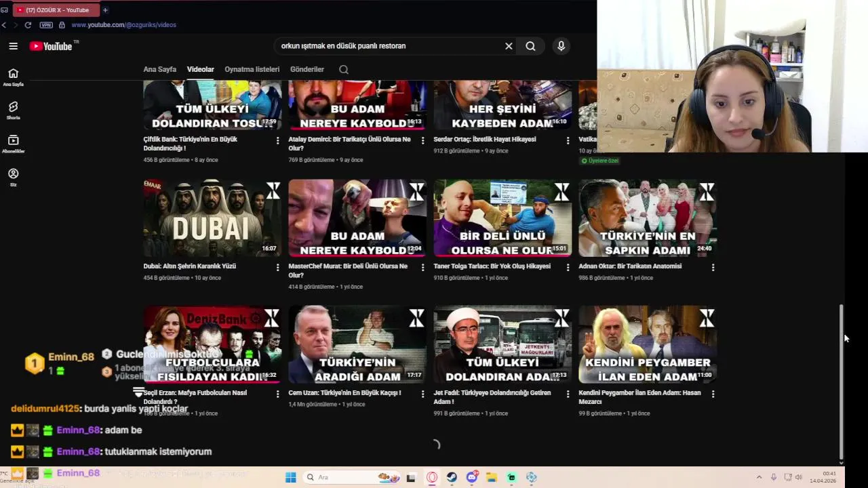Go back with the browser back arrow
This screenshot has height=488, width=868.
point(4,25)
